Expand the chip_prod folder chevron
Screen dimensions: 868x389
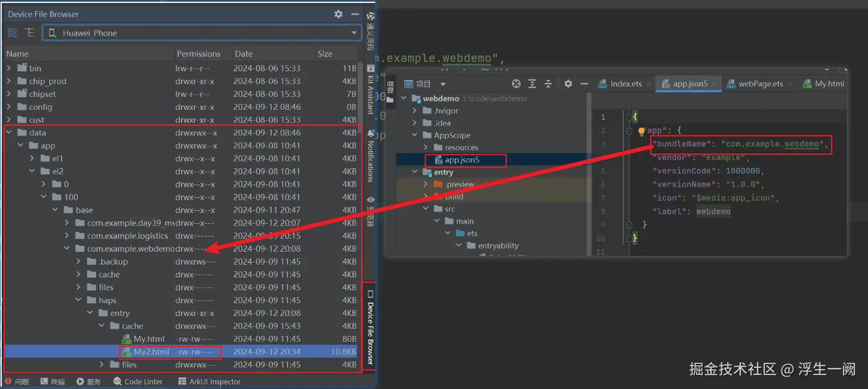[9, 81]
